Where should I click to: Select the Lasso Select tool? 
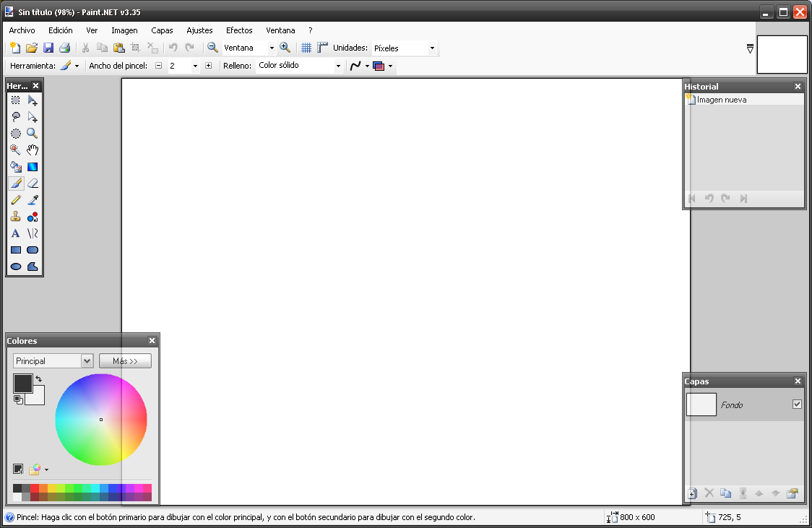coord(16,117)
